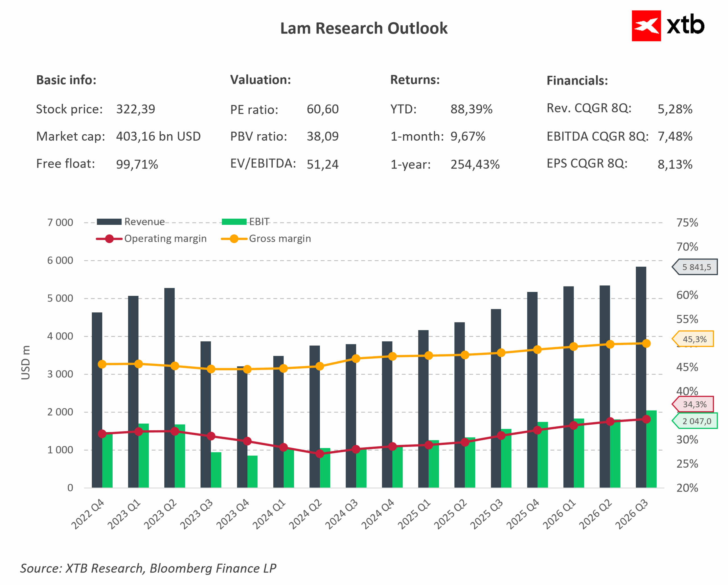Select the 1-month return value 9,67%

point(468,136)
